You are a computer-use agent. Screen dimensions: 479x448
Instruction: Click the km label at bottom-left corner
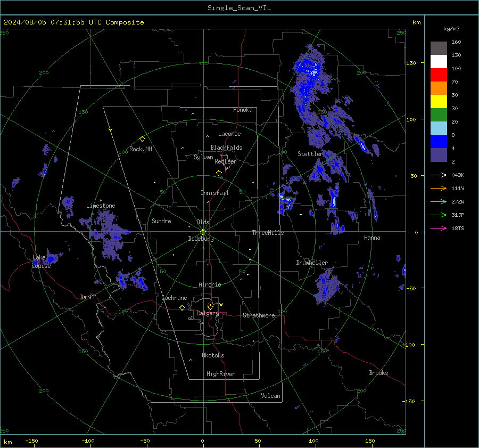[x=8, y=442]
